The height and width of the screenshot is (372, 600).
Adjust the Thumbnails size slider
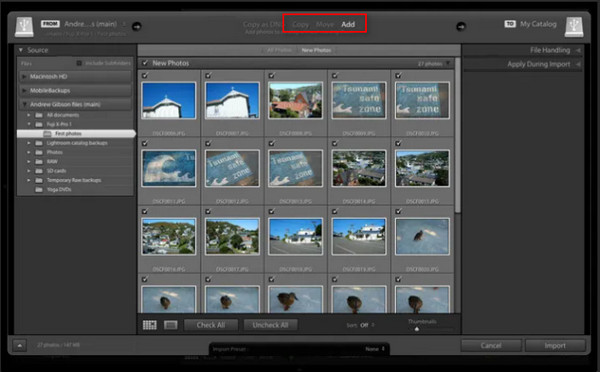coord(417,329)
